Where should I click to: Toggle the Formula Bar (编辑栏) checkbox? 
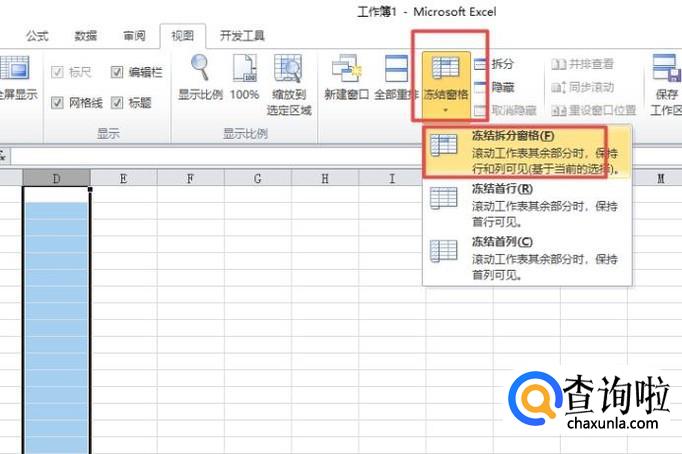click(117, 72)
